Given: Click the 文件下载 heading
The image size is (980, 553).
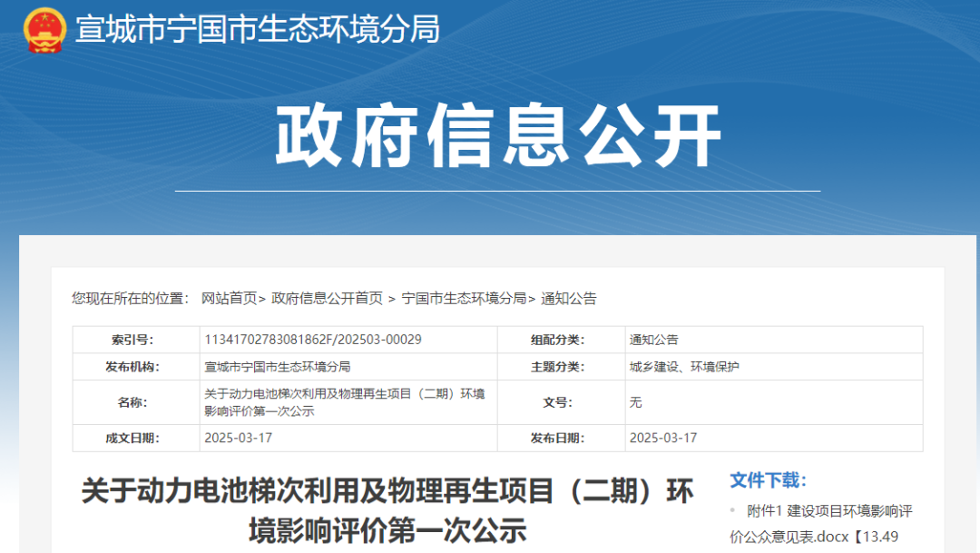Looking at the screenshot, I should coord(769,480).
